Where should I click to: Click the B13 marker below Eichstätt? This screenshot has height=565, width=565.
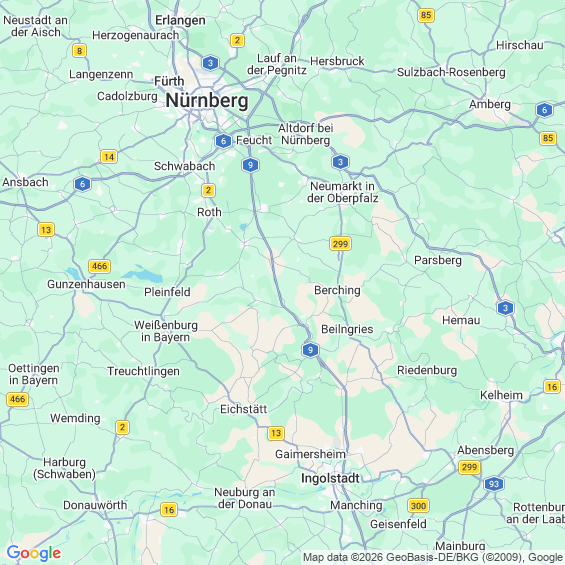click(x=276, y=433)
